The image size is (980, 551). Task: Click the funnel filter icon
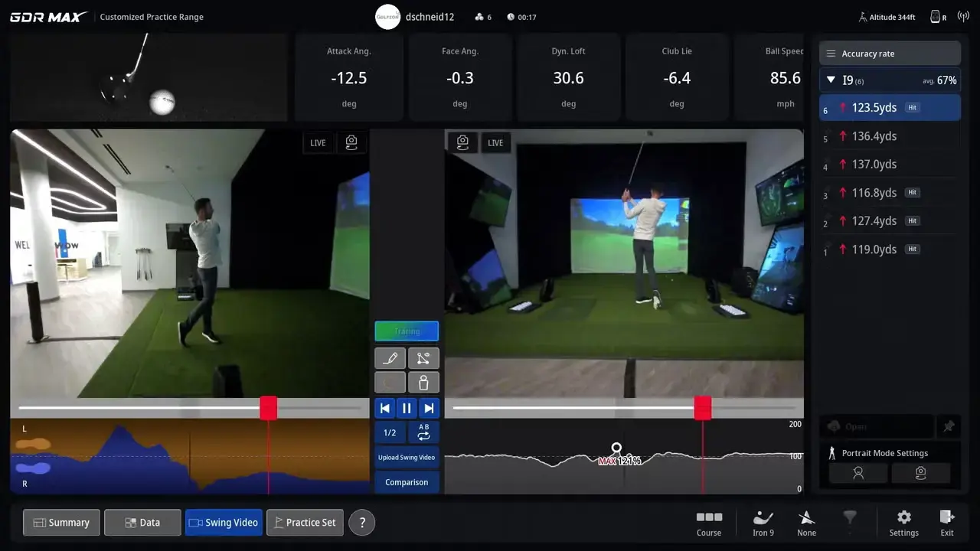tap(850, 519)
